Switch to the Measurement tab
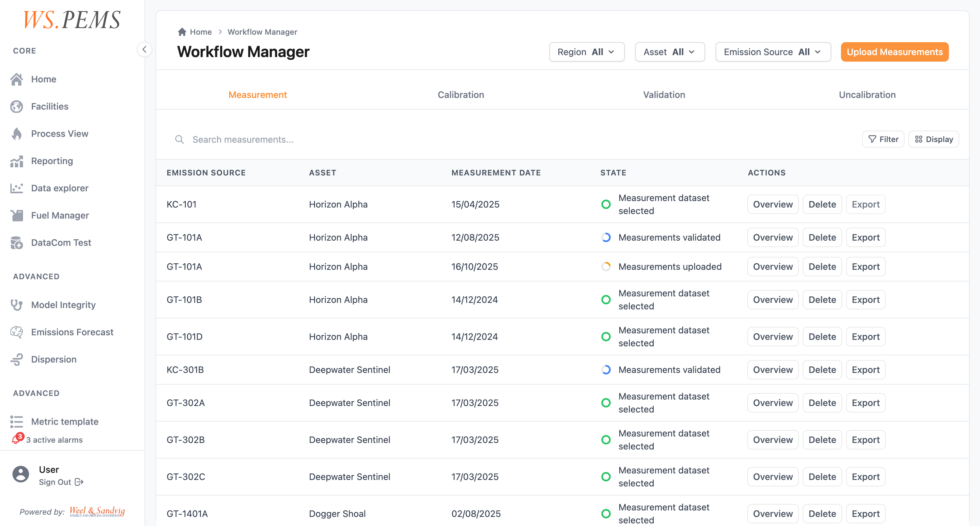 coord(258,95)
